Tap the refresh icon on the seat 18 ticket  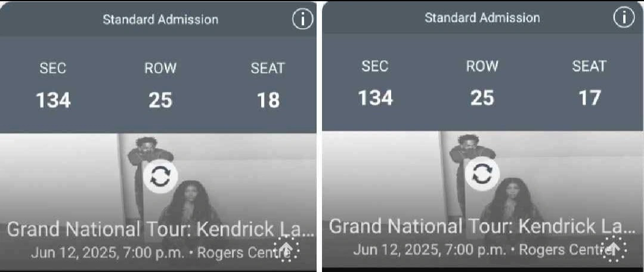[160, 178]
